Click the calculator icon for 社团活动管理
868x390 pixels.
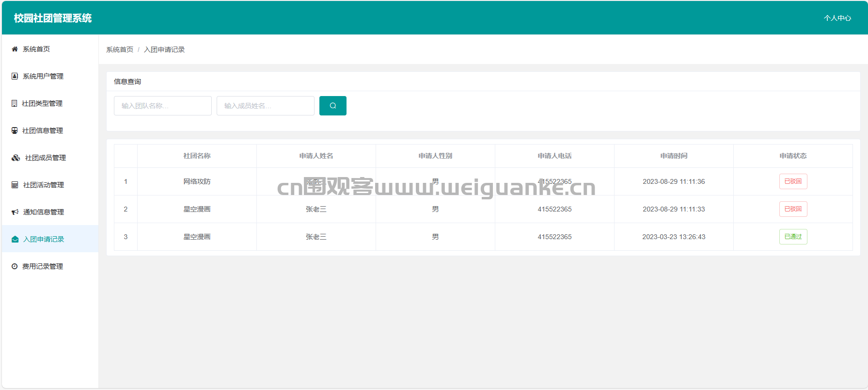(x=15, y=185)
